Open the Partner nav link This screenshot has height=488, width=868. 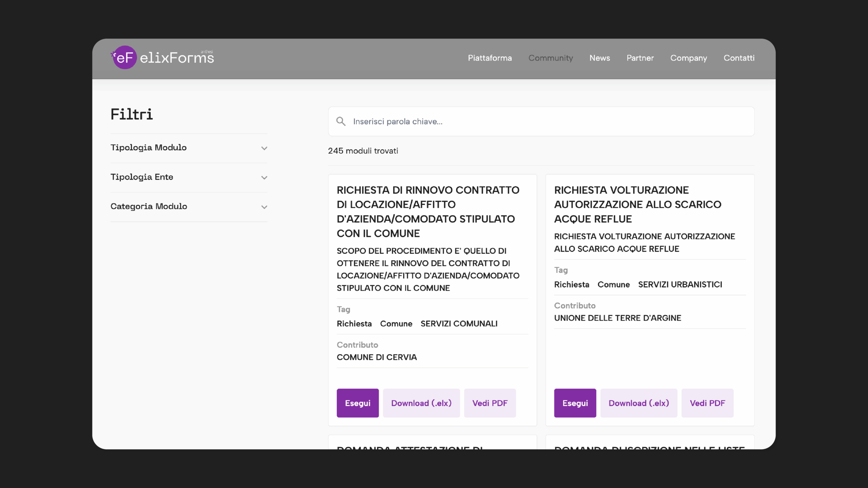(x=640, y=58)
